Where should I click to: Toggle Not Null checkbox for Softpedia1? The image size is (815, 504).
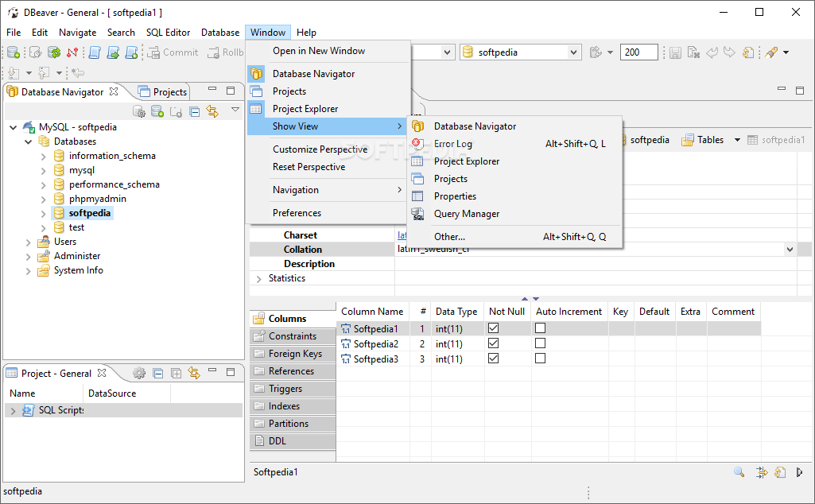click(x=493, y=328)
